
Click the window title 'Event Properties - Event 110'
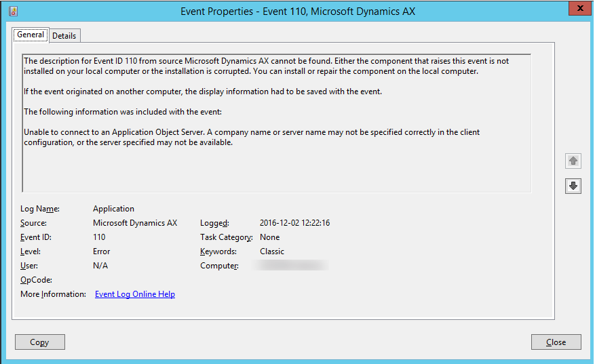[297, 12]
